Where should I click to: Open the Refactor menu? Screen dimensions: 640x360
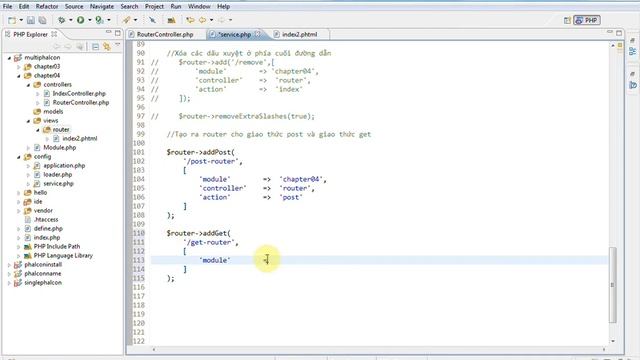coord(47,7)
